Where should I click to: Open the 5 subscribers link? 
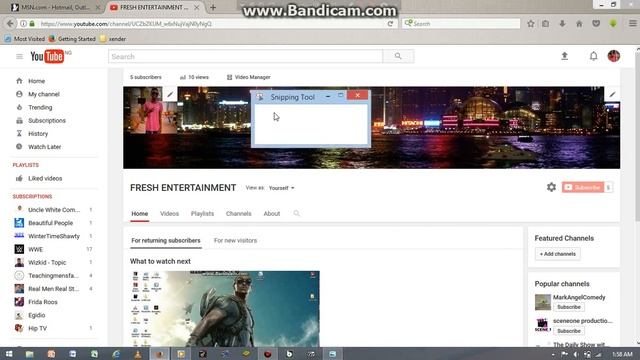point(146,77)
